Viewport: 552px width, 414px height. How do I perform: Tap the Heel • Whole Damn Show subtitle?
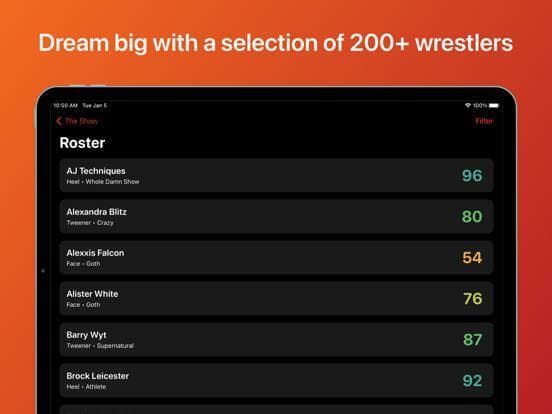pos(103,182)
